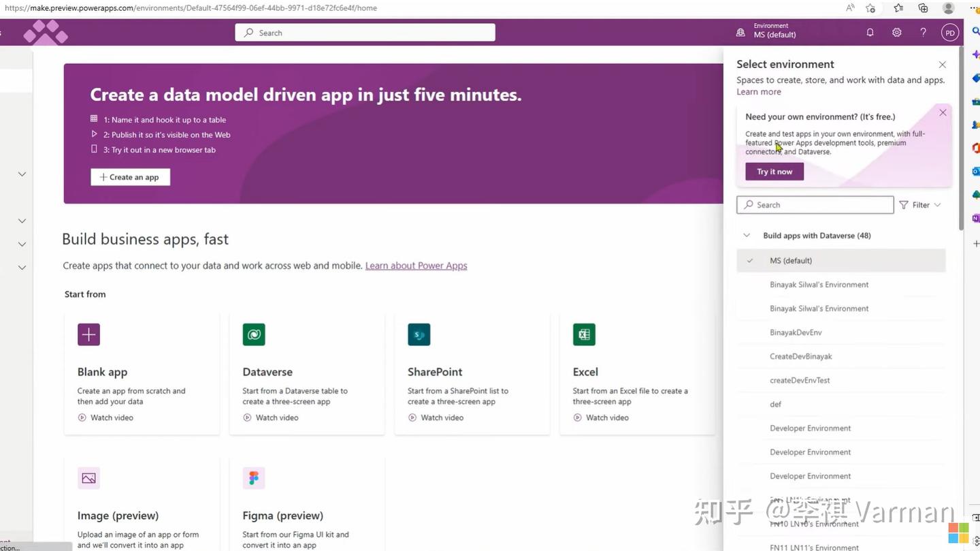Add this page to browser favorites
Image resolution: width=980 pixels, height=551 pixels.
point(870,8)
